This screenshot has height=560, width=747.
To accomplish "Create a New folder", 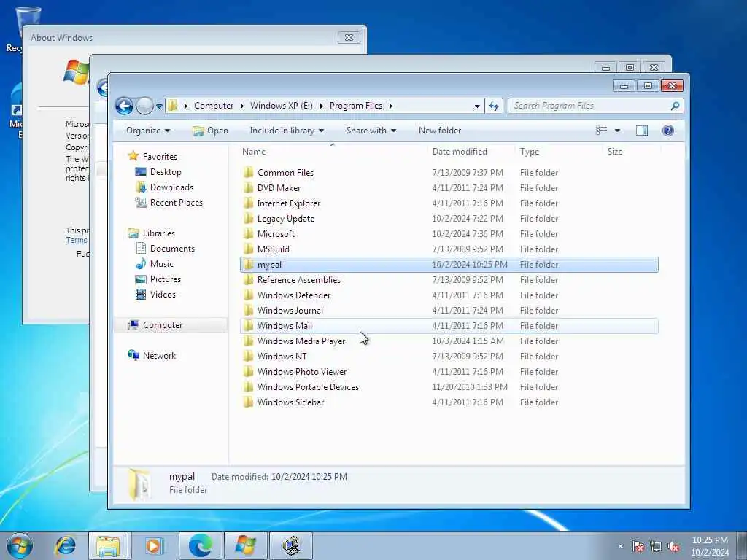I will point(440,131).
